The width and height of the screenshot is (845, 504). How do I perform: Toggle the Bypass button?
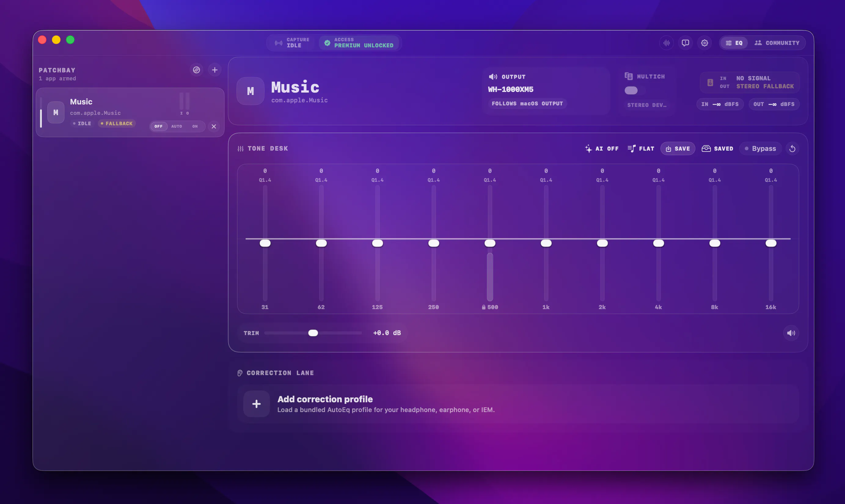coord(760,149)
